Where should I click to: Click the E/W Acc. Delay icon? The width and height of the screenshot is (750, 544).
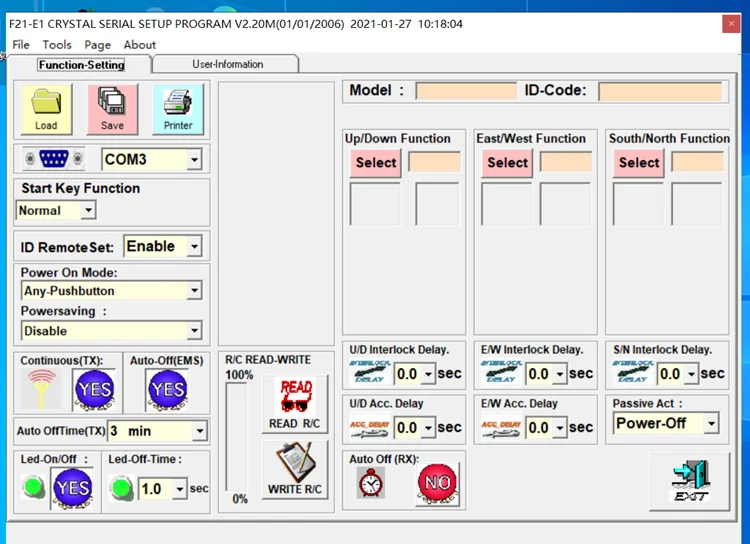502,428
